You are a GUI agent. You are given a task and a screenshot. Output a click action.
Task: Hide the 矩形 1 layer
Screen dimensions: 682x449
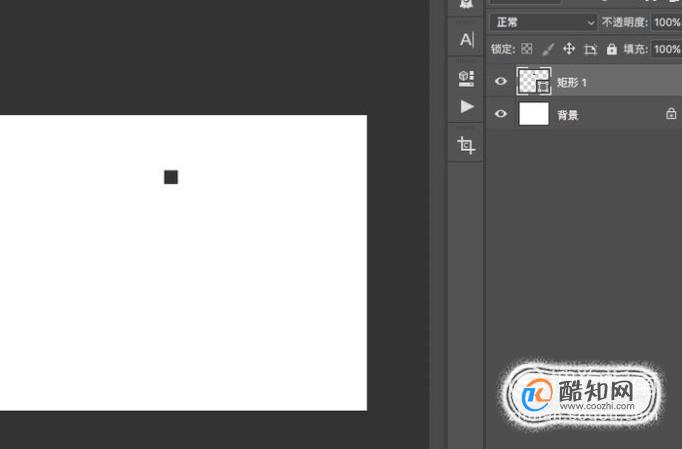(501, 81)
